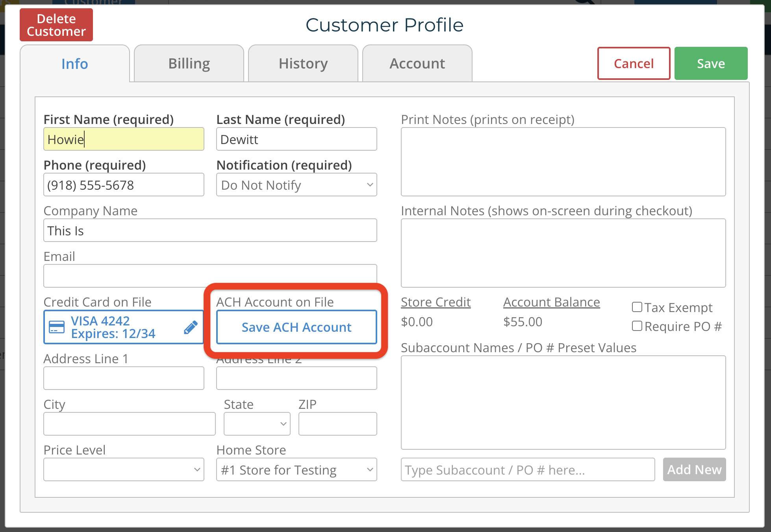
Task: Enable the Tax Exempt checkbox
Action: (x=637, y=307)
